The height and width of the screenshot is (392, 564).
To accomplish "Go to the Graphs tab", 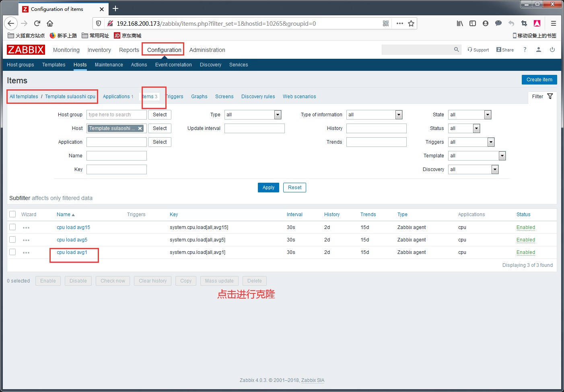I will 199,97.
